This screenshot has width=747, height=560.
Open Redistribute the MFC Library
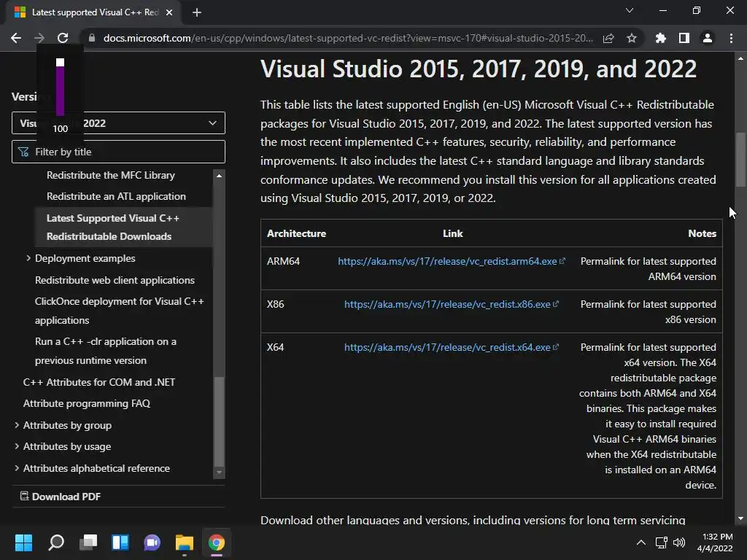coord(111,175)
